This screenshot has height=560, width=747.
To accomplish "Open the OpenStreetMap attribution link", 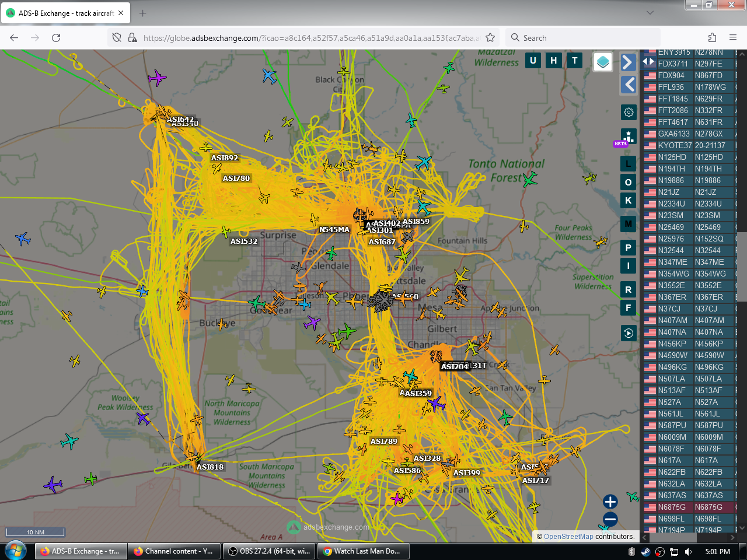I will click(x=568, y=537).
